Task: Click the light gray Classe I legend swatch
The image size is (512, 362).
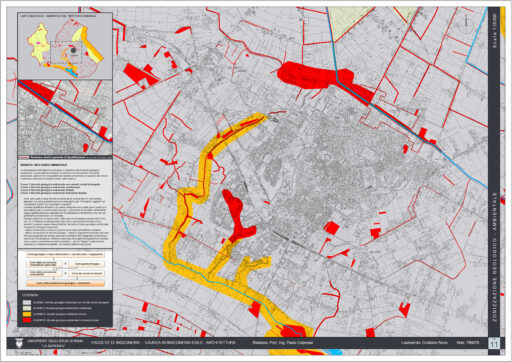Action: [x=27, y=302]
